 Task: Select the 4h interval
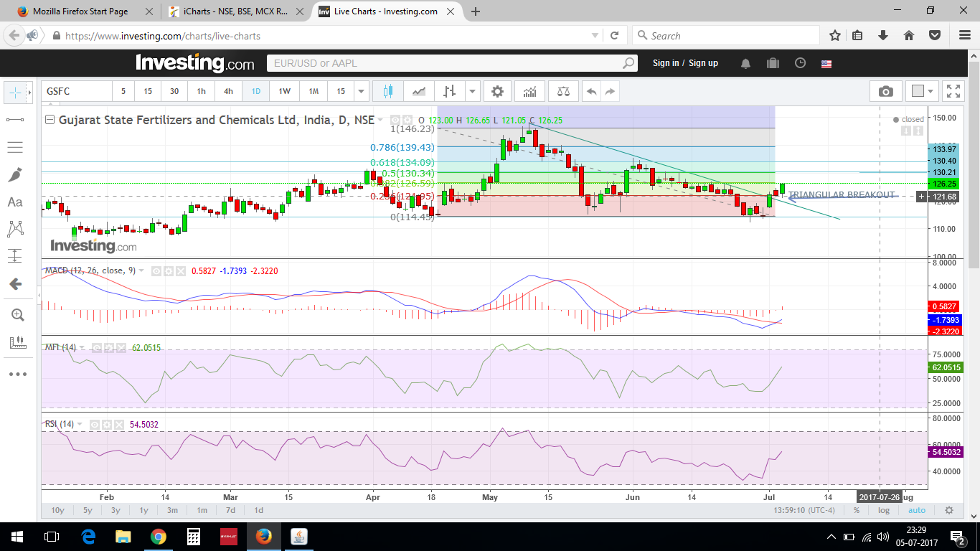point(228,91)
